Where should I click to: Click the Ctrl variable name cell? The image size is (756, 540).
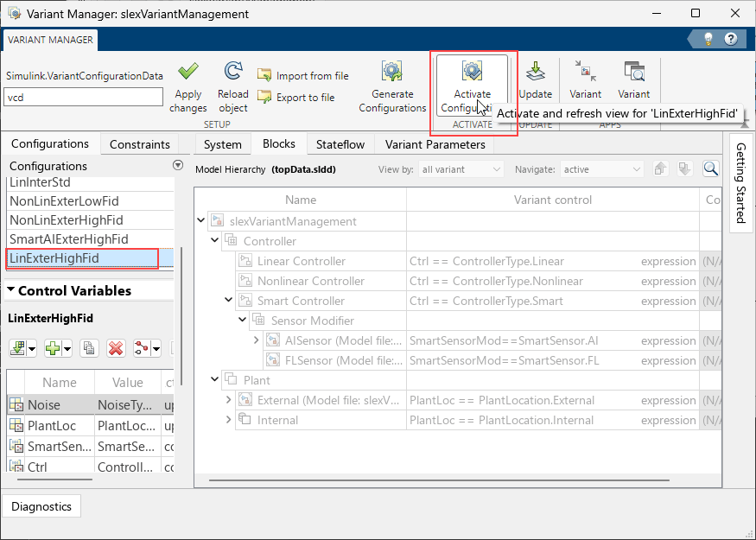60,467
